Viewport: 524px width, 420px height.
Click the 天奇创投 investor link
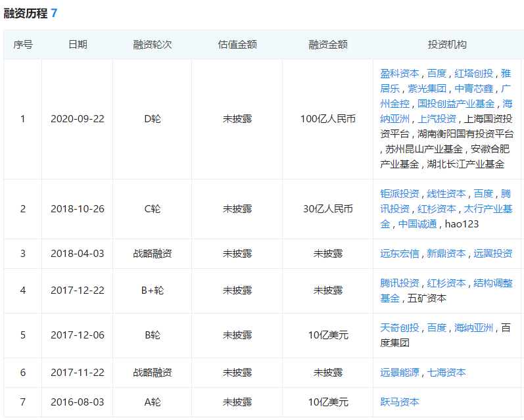(x=399, y=328)
